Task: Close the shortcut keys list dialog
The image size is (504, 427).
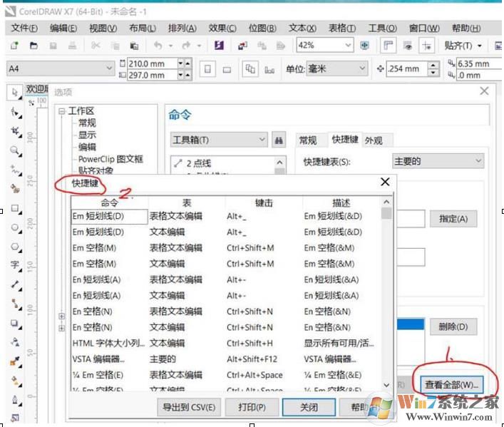Action: coord(385,182)
